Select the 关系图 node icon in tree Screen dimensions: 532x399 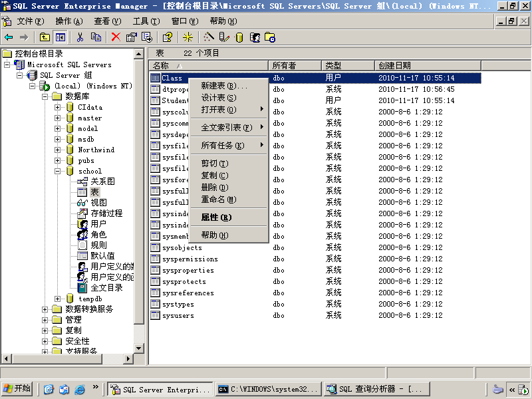(x=82, y=182)
